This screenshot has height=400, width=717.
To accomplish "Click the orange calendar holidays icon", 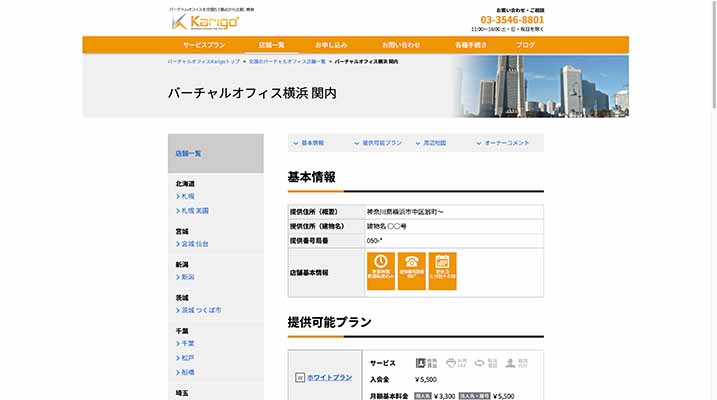I will [442, 271].
